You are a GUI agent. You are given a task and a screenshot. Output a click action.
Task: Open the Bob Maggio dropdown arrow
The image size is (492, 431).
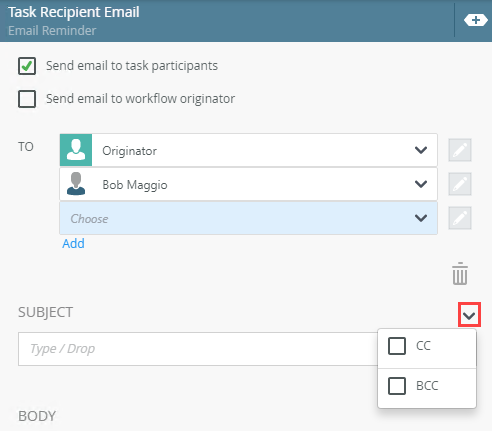(x=421, y=184)
